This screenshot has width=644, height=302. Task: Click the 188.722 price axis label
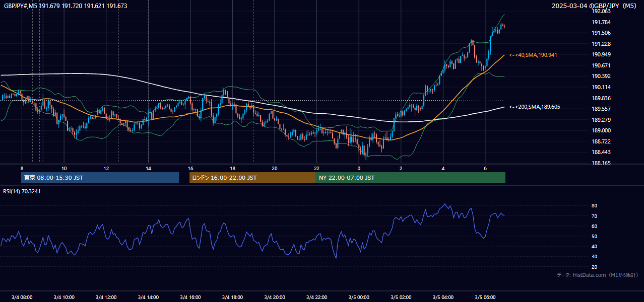[x=601, y=141]
